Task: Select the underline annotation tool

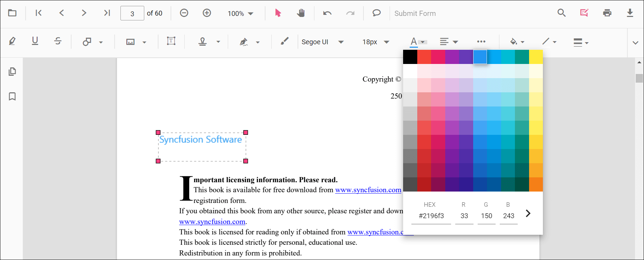Action: [x=35, y=41]
